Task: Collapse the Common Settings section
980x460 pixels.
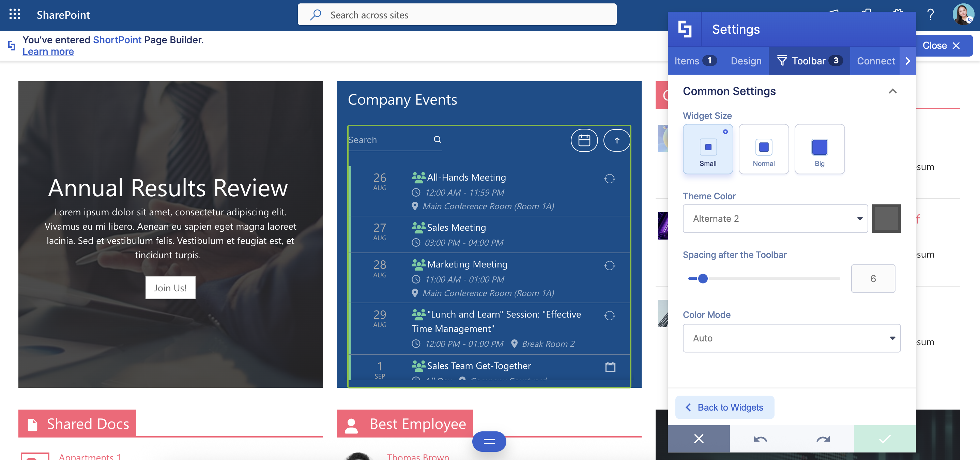Action: tap(892, 91)
